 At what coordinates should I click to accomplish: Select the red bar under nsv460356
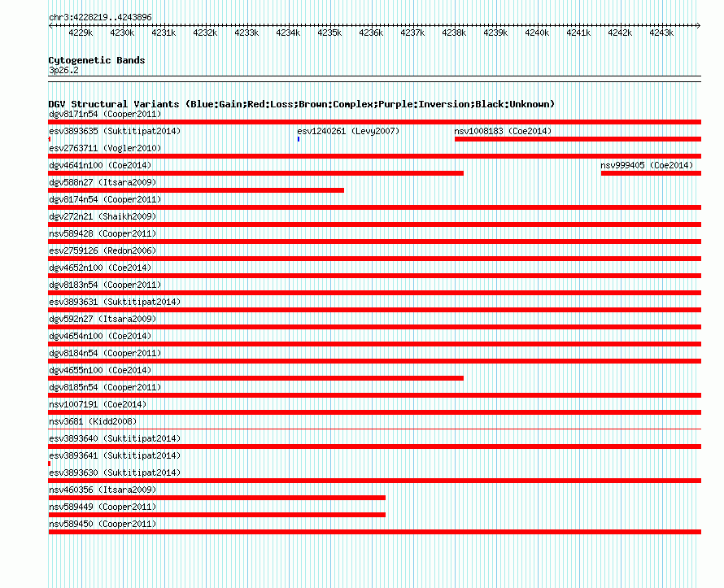[216, 498]
